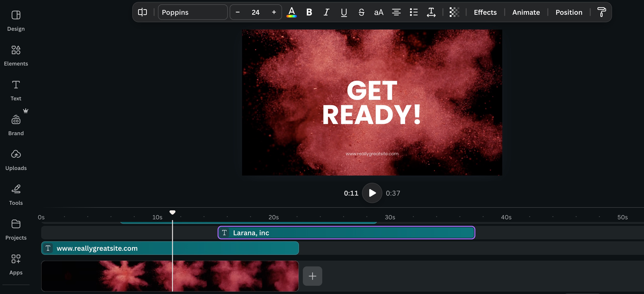Toggle bold formatting
Screen dimensions: 644x294
click(x=309, y=12)
